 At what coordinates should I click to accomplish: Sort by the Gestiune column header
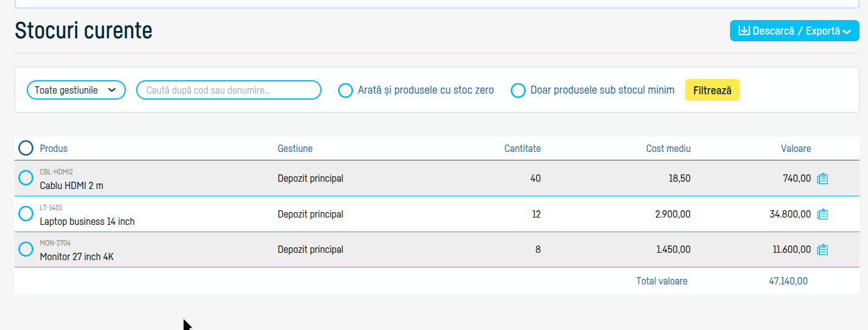tap(295, 148)
